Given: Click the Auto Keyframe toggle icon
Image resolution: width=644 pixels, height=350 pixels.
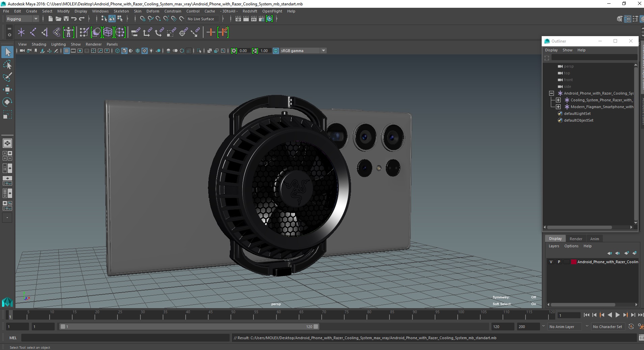Looking at the screenshot, I should tap(631, 326).
